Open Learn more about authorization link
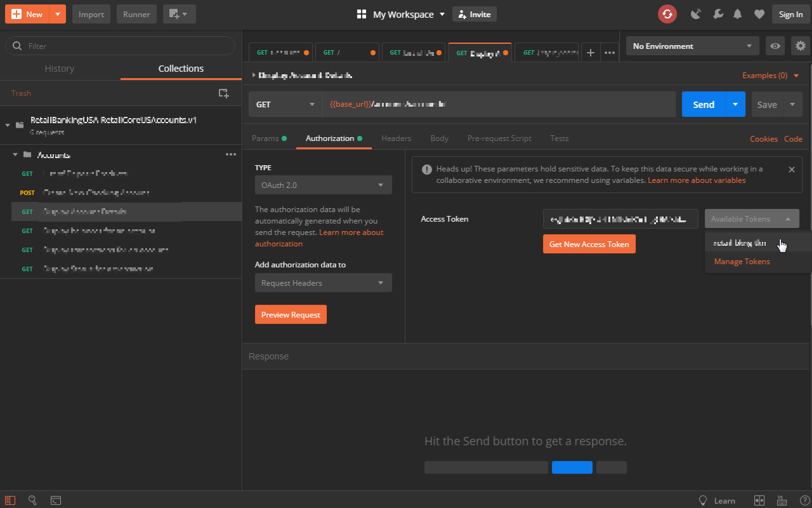This screenshot has height=508, width=812. 319,238
